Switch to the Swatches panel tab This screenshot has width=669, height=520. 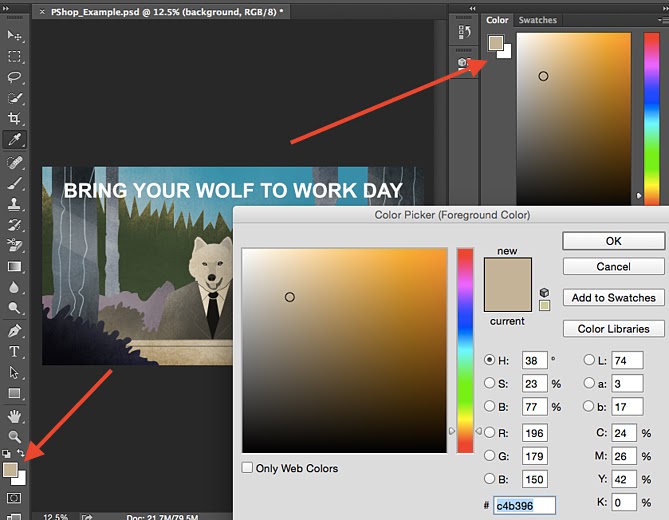538,20
